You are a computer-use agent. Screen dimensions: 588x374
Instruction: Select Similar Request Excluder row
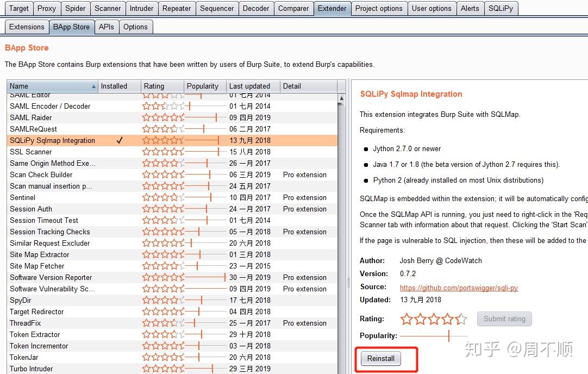point(172,243)
